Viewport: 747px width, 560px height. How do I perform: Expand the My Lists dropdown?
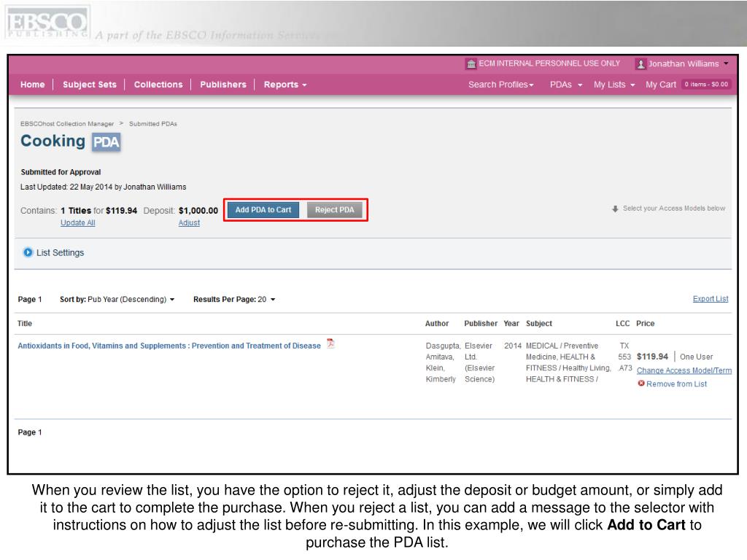tap(614, 85)
